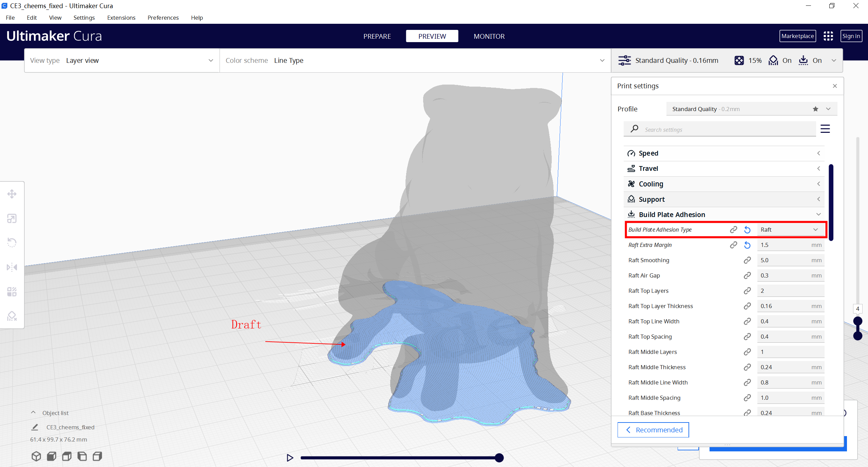
Task: Click the star icon in Profile selector
Action: click(815, 109)
